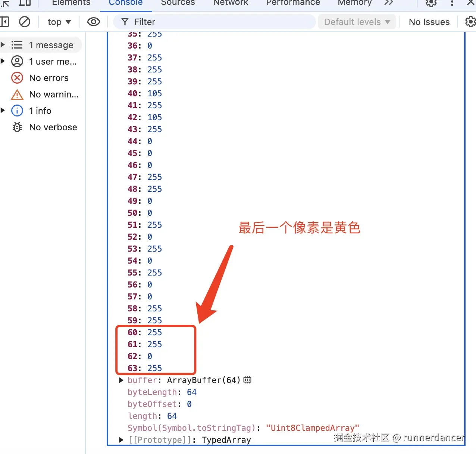Toggle the console sidebar panel icon

[x=4, y=22]
